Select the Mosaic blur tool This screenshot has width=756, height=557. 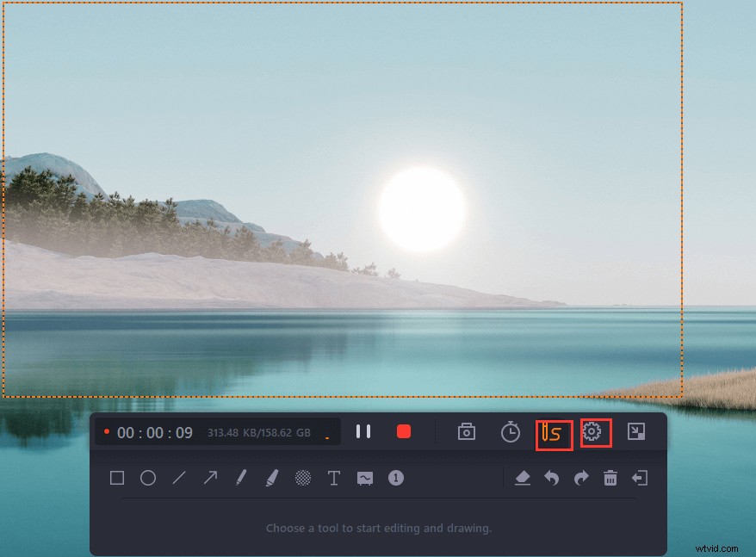[302, 479]
